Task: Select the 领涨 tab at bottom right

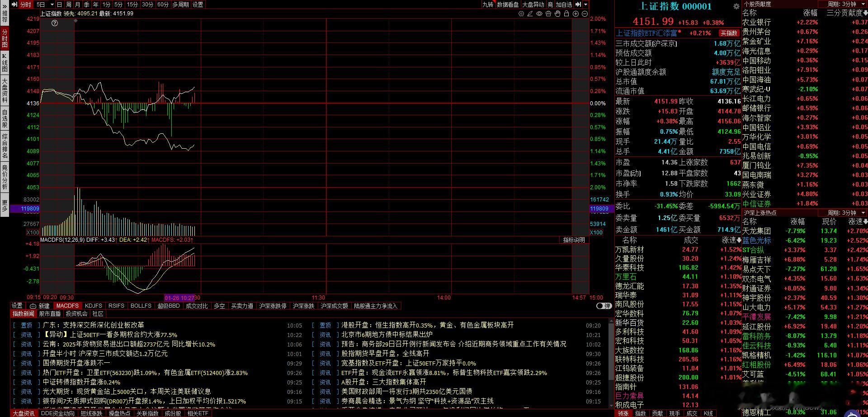Action: coord(623,413)
